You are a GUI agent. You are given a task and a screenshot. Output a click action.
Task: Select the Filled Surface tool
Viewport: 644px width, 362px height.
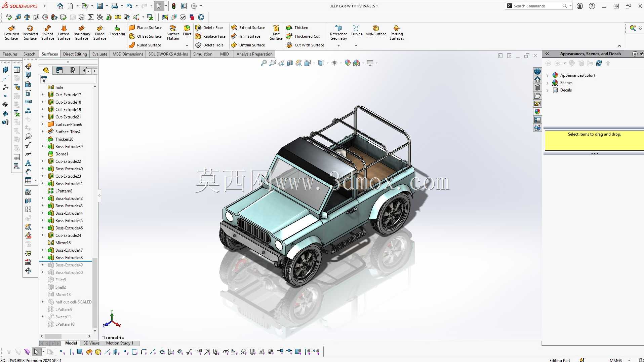click(x=100, y=33)
